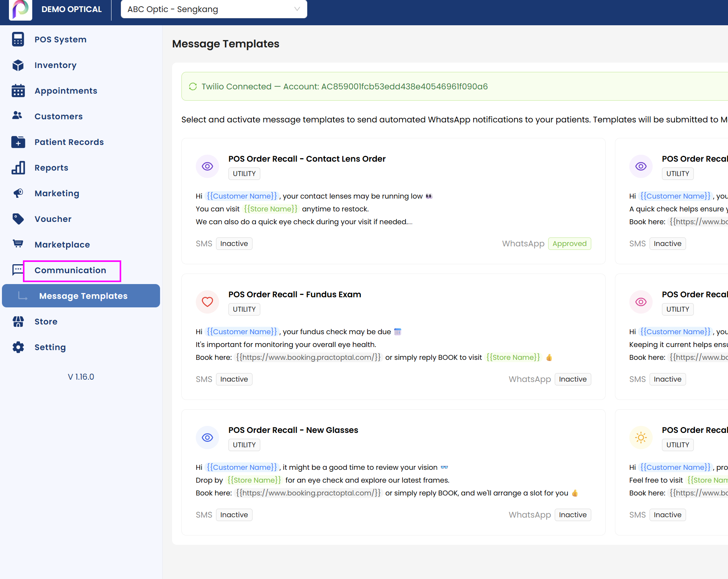The width and height of the screenshot is (728, 579).
Task: Click the Marketing megaphone icon
Action: click(18, 193)
